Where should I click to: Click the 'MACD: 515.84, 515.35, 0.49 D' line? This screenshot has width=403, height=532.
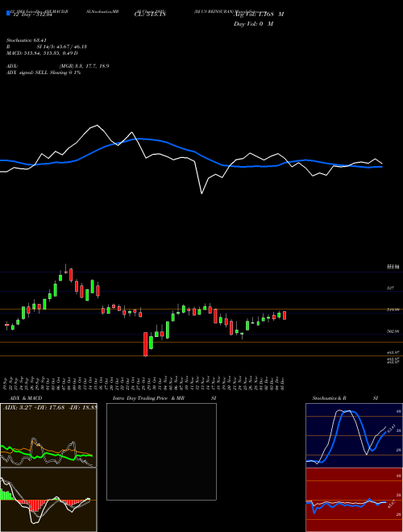coord(42,53)
